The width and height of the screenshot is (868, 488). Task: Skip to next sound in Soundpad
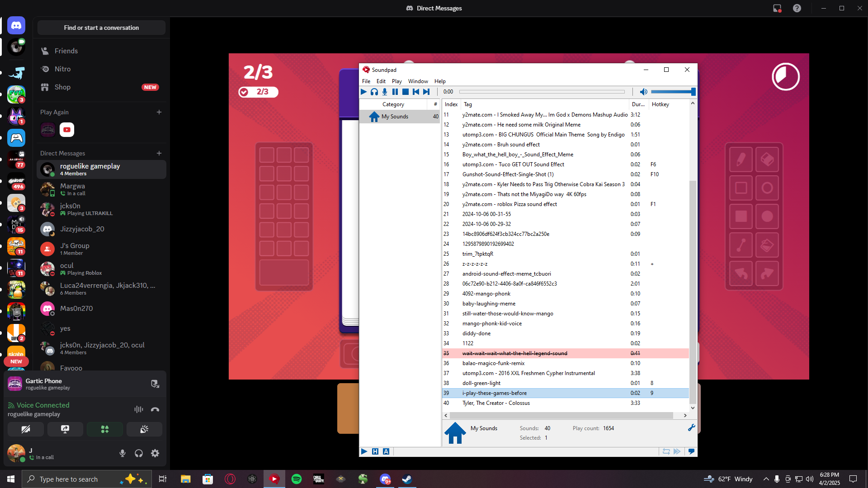pos(426,92)
